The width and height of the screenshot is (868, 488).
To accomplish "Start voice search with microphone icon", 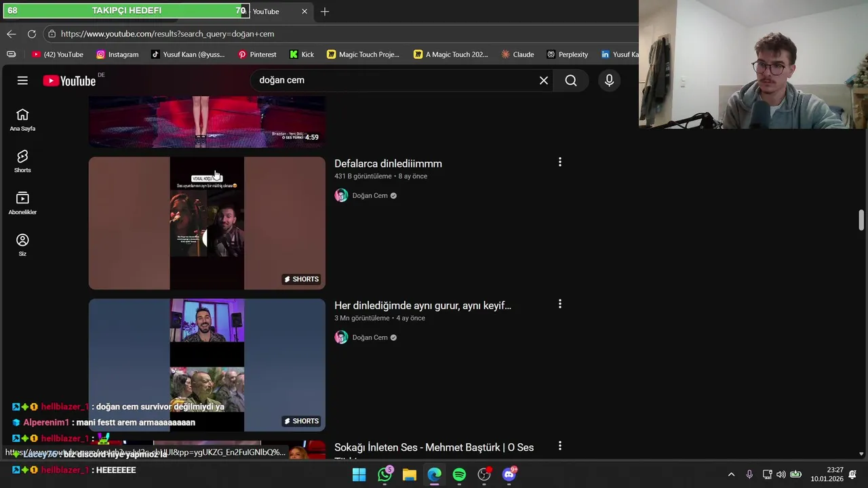I will 609,81.
